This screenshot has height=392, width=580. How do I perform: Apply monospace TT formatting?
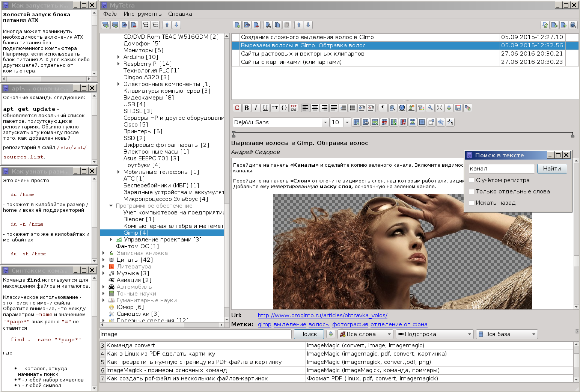click(275, 108)
